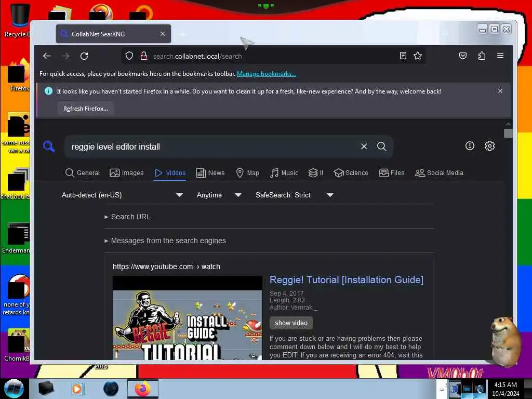Switch to the Images category tab

point(127,173)
